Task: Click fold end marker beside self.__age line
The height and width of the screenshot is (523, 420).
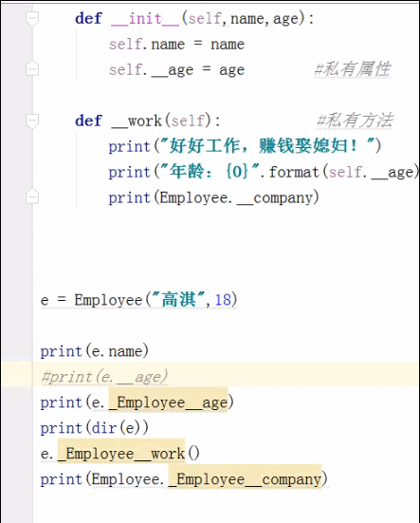Action: (32, 68)
